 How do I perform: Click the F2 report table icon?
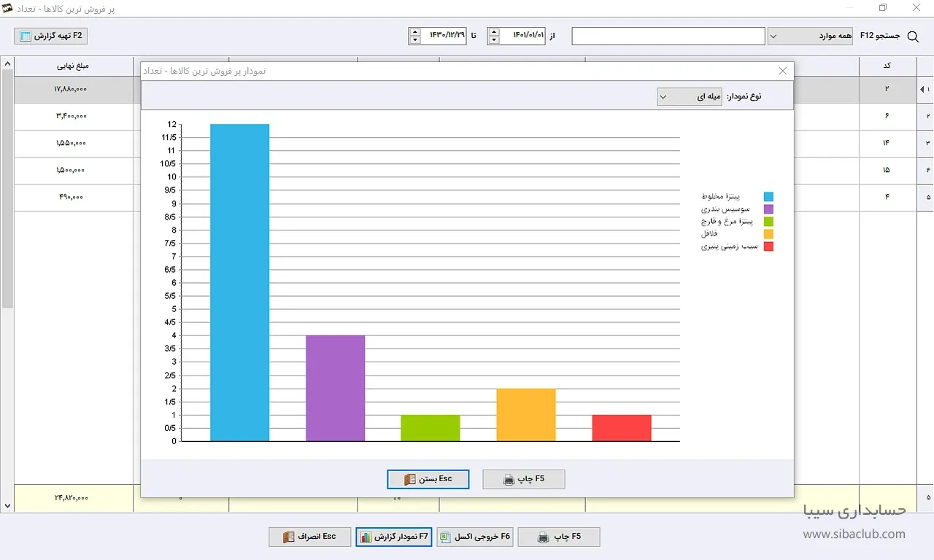(x=26, y=36)
